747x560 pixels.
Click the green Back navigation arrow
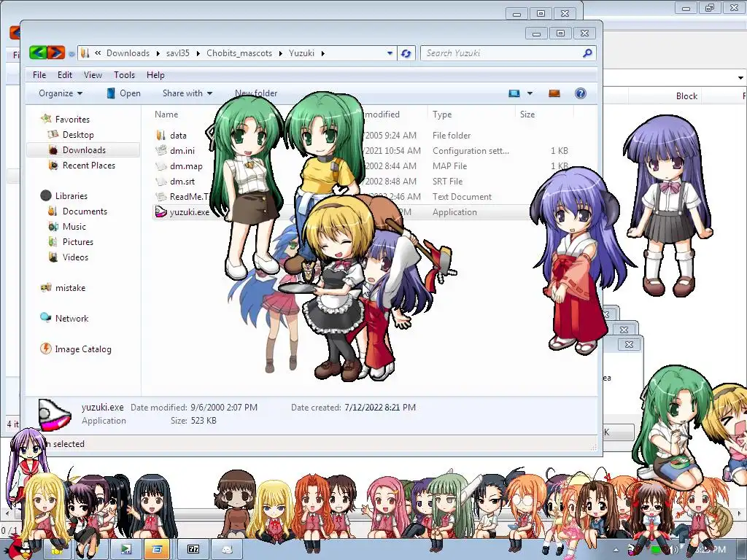tap(38, 52)
